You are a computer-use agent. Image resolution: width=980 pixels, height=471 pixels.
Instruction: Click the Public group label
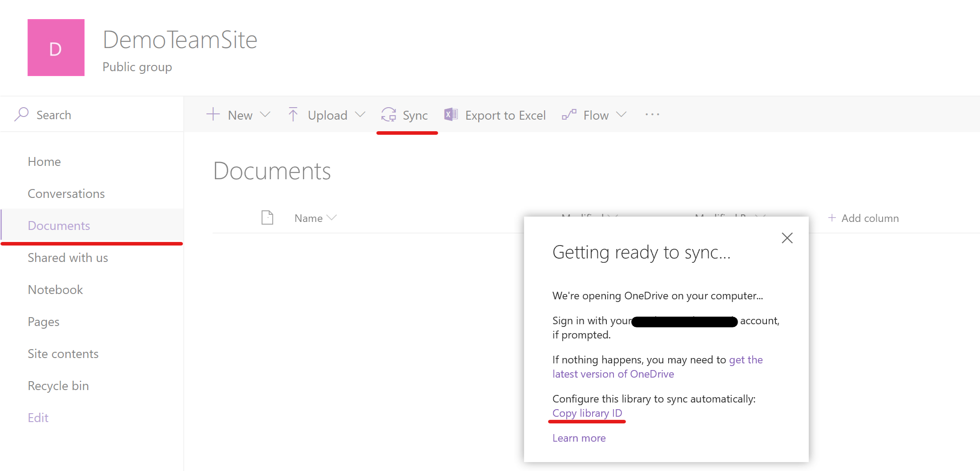click(x=137, y=67)
